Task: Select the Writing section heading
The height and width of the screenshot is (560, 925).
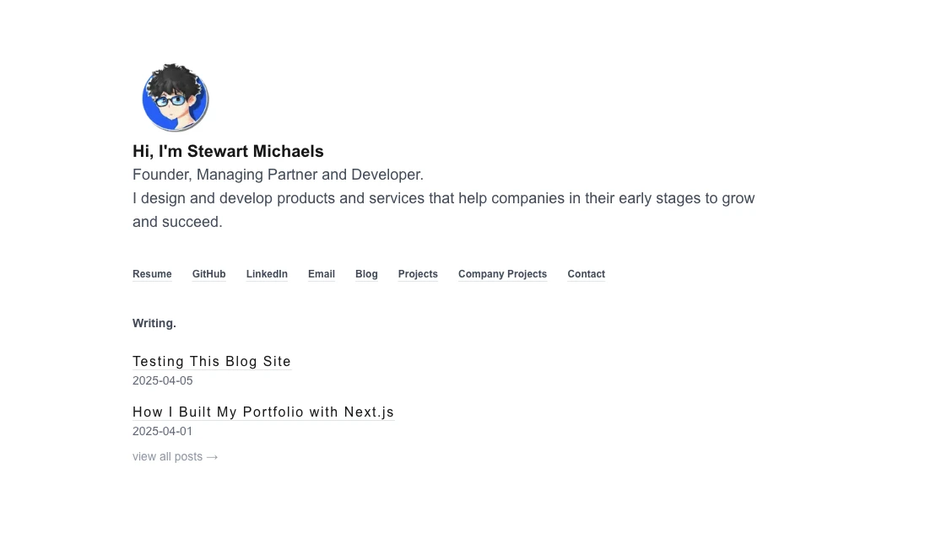Action: pos(154,323)
